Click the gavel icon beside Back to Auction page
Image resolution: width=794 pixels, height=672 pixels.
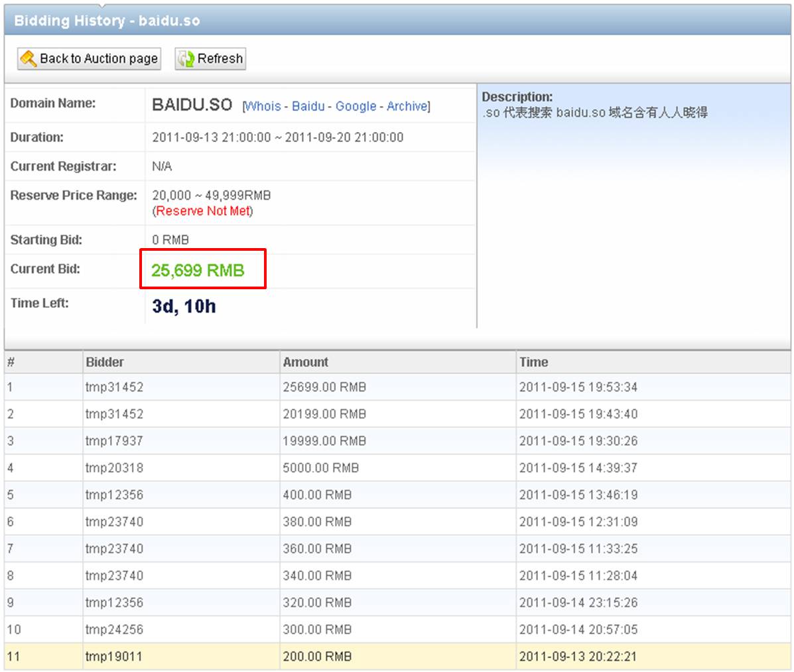[29, 59]
